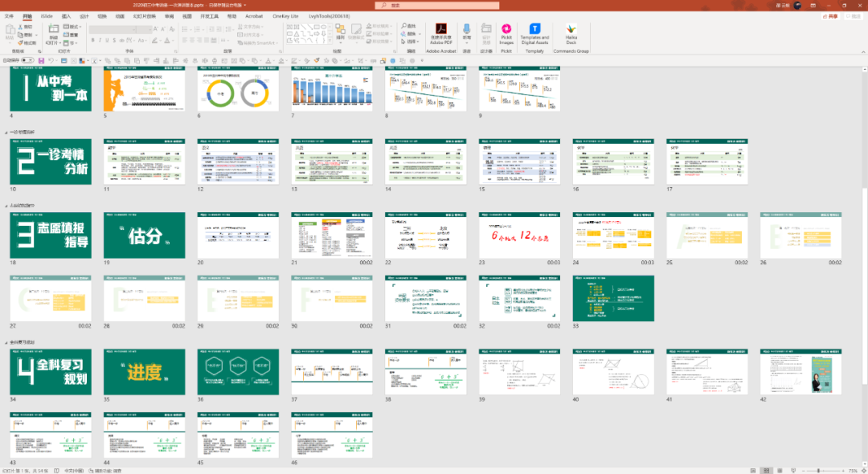Click the clear formatting icon
This screenshot has height=474, width=868.
tap(171, 29)
